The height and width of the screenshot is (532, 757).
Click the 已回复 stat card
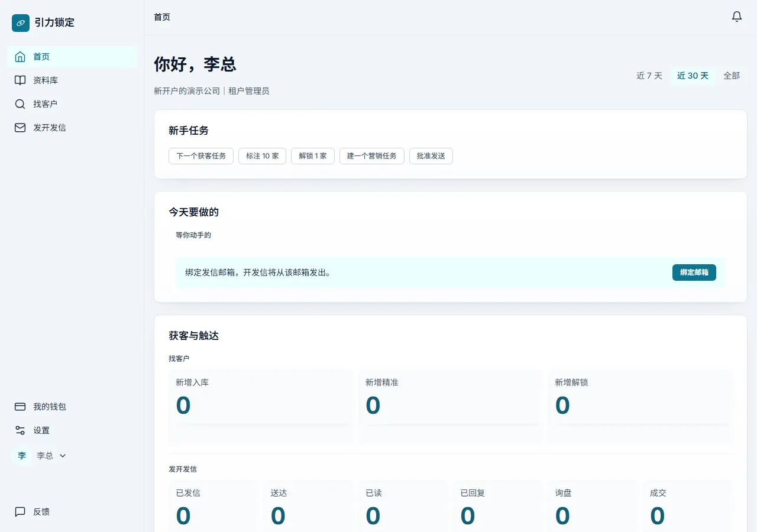click(498, 506)
